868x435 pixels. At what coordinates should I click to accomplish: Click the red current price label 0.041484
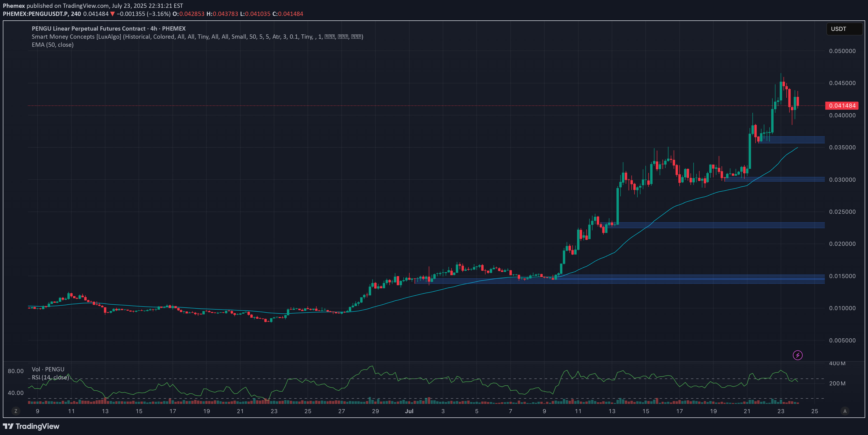pos(842,106)
